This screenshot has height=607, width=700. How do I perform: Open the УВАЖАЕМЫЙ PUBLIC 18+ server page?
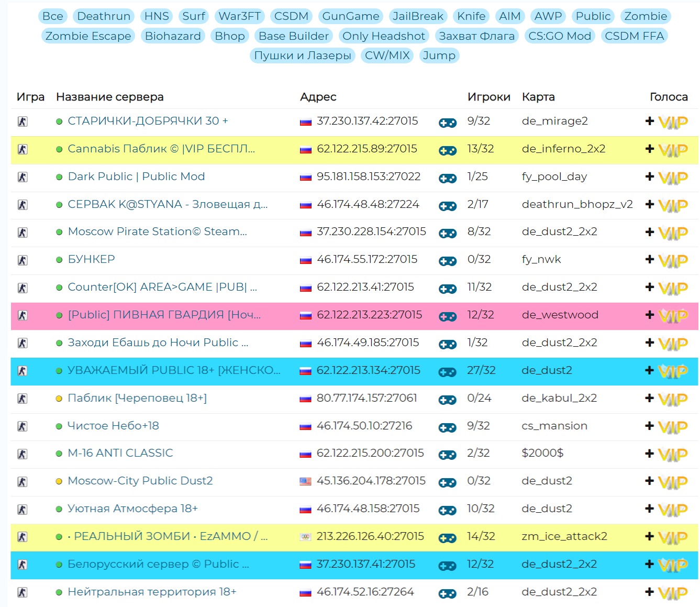click(174, 370)
